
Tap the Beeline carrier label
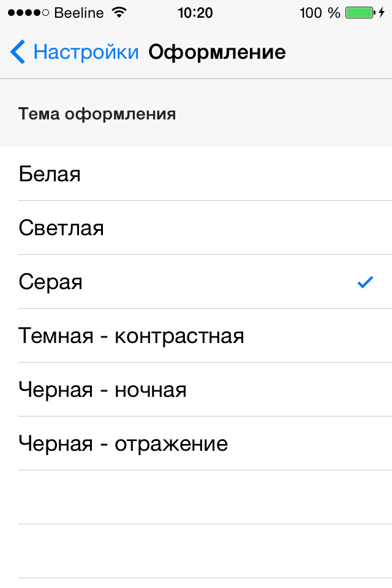click(79, 13)
